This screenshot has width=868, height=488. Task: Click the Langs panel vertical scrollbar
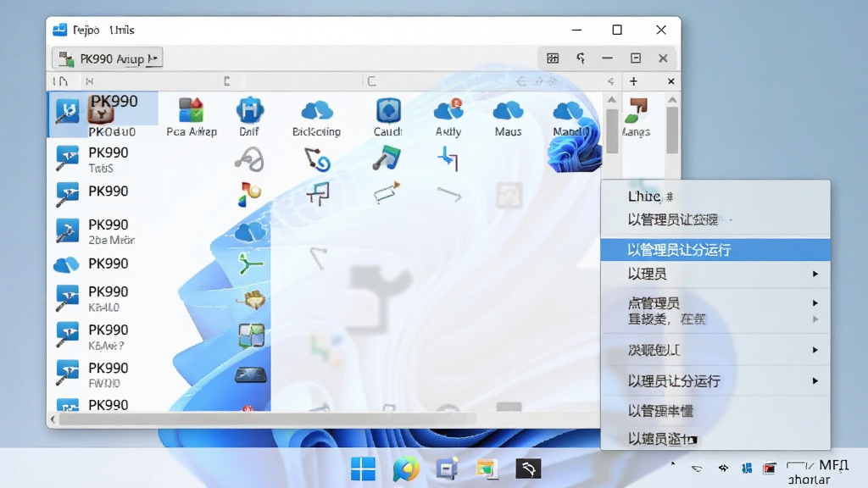coord(672,130)
